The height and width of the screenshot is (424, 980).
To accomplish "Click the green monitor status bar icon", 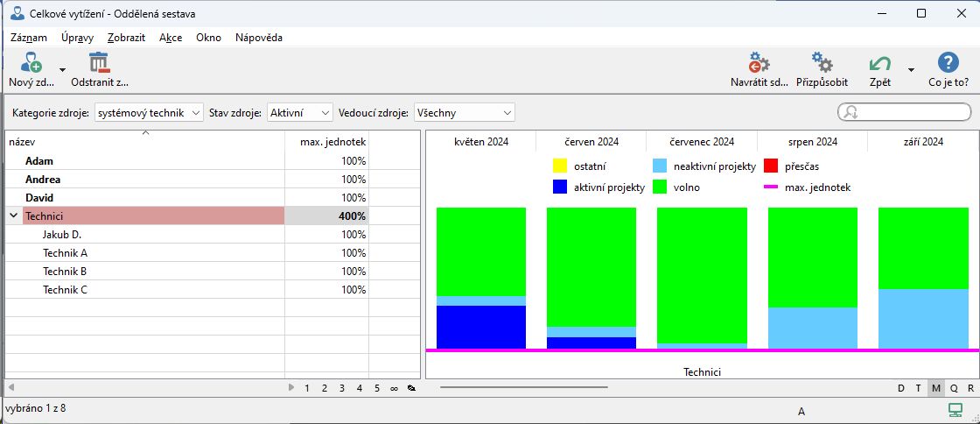I will 955,409.
